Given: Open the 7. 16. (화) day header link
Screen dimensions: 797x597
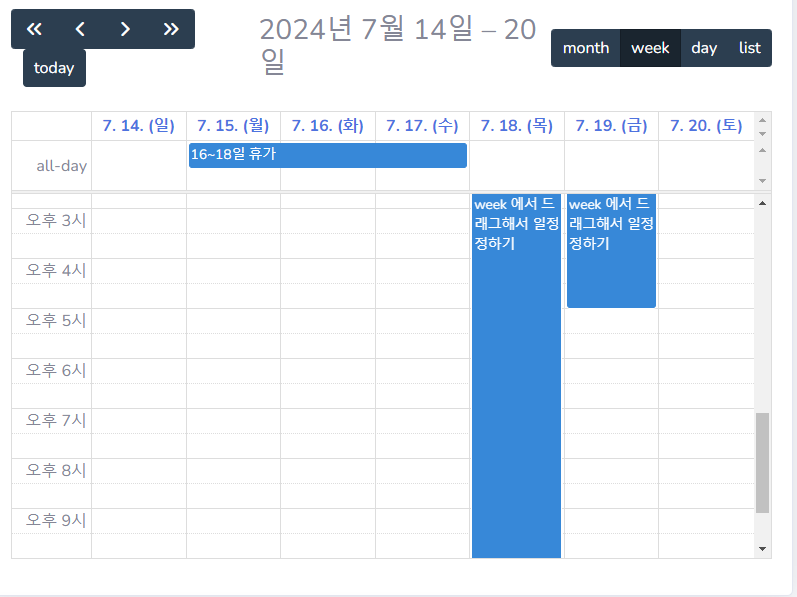Looking at the screenshot, I should point(327,125).
